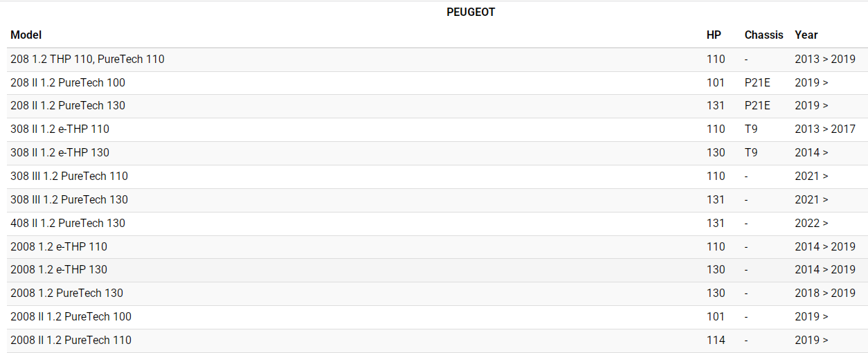Select the 2008 II 1.2 PureTech 100 model
868x353 pixels.
[71, 316]
